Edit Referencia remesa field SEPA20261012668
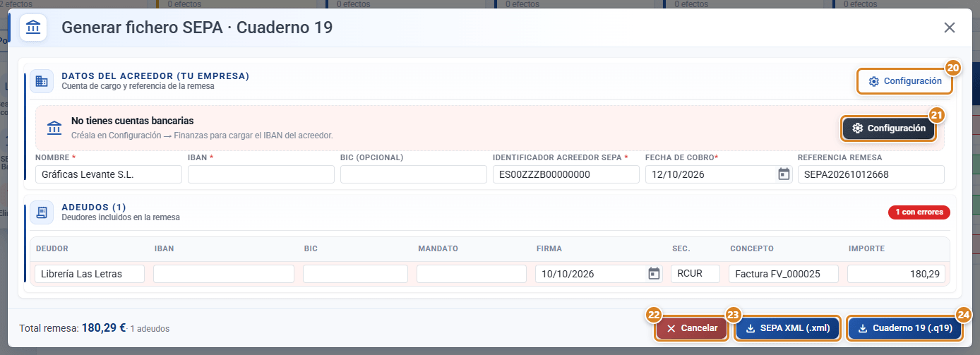 (x=871, y=174)
